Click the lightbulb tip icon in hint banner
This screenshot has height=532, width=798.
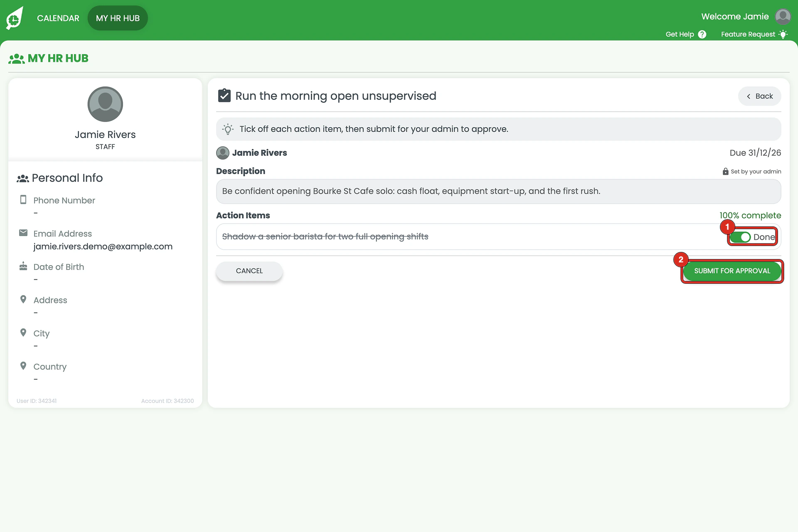228,129
